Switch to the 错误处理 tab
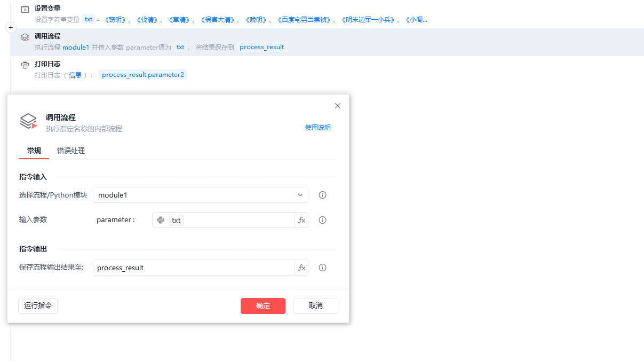The height and width of the screenshot is (361, 644). [71, 151]
